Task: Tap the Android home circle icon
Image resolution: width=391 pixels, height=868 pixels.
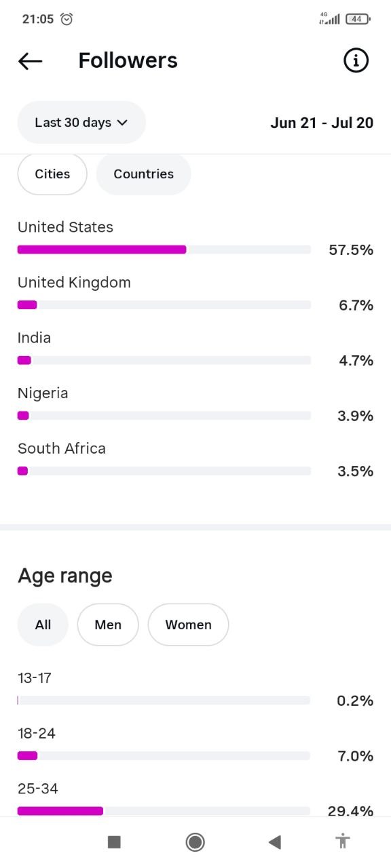Action: coord(195,842)
